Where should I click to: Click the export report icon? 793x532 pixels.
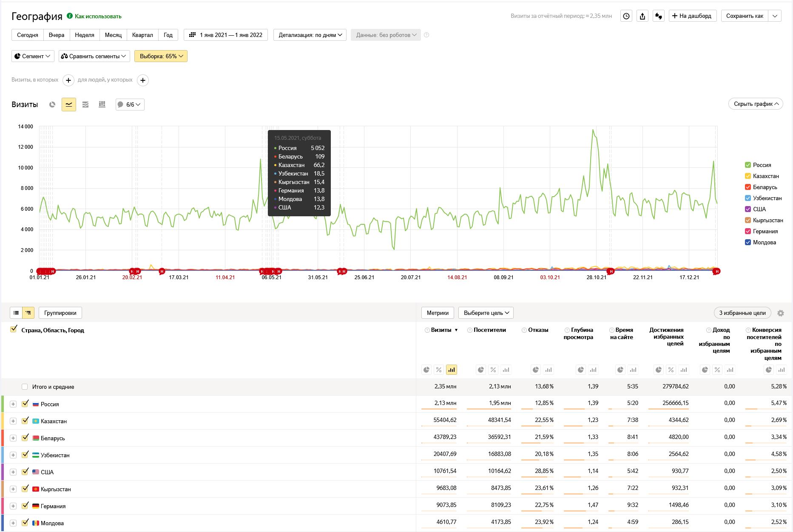coord(642,16)
